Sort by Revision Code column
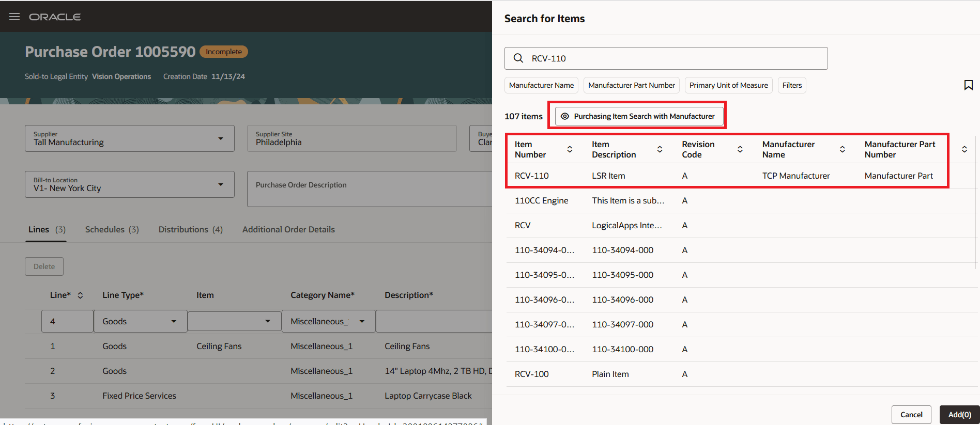The image size is (980, 425). pos(740,149)
